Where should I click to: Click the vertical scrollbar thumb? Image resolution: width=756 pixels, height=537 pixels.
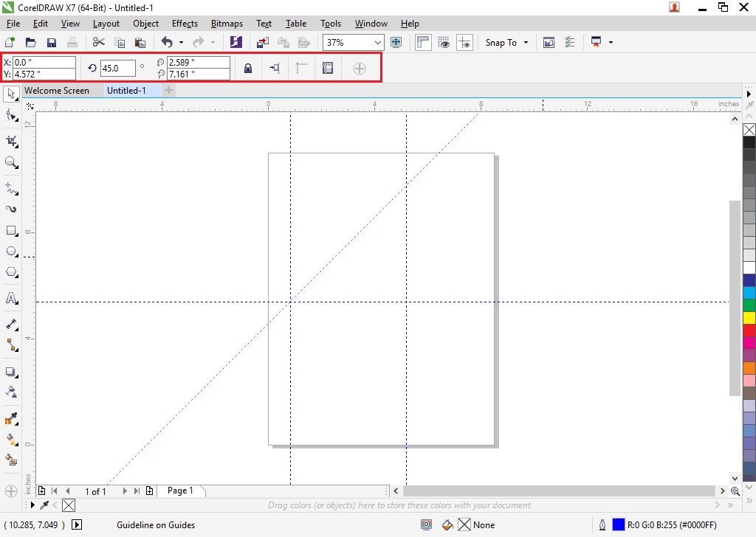tap(735, 298)
